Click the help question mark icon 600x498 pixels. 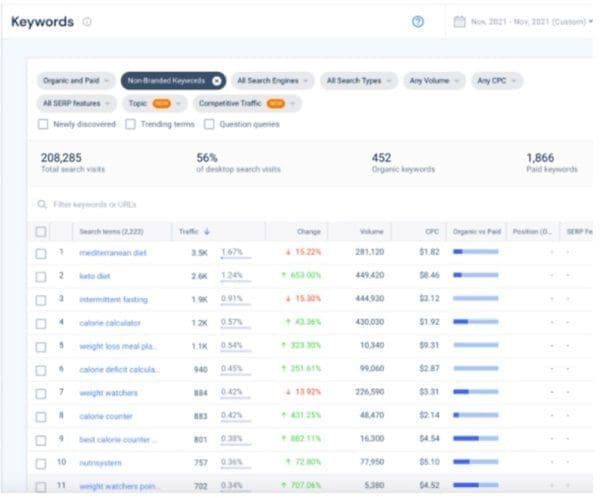(x=418, y=21)
